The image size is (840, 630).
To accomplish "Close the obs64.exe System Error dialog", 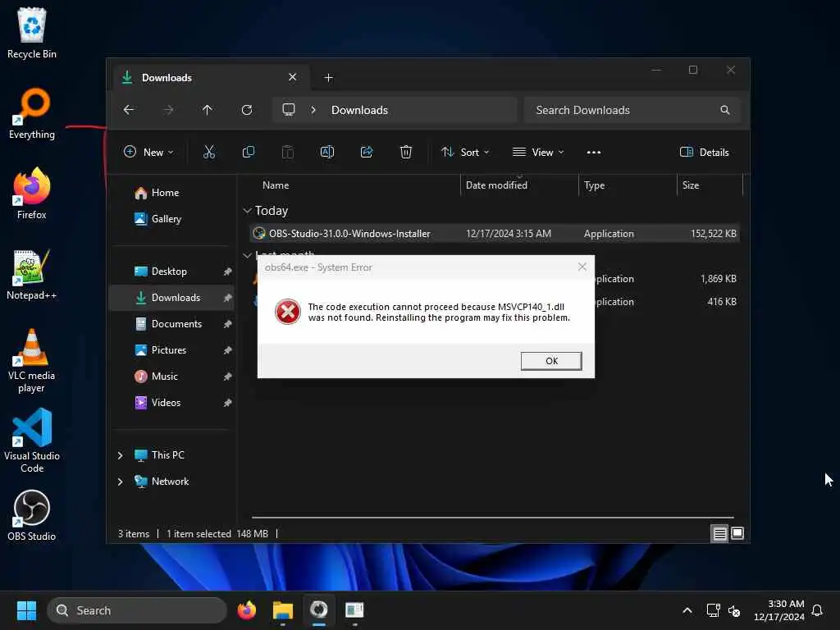I will (x=582, y=267).
